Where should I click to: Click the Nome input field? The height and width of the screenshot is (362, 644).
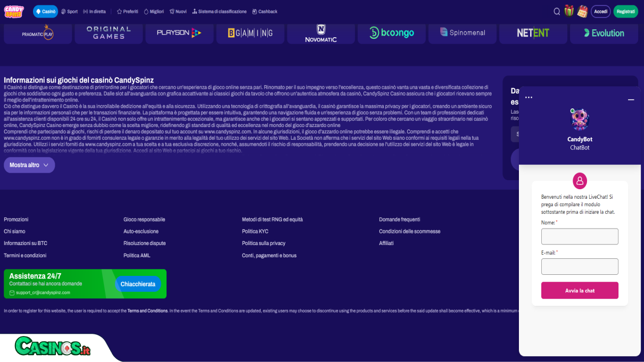(580, 237)
